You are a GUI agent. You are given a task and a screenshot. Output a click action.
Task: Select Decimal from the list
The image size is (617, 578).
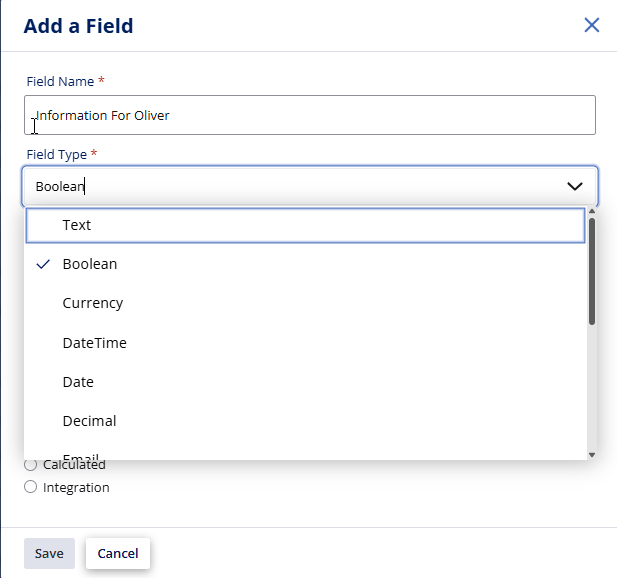click(x=89, y=421)
